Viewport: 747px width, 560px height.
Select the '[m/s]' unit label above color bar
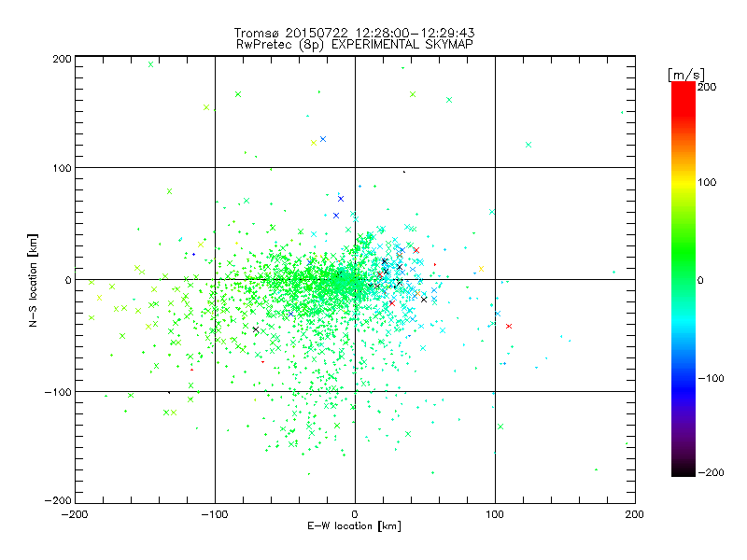pyautogui.click(x=686, y=75)
